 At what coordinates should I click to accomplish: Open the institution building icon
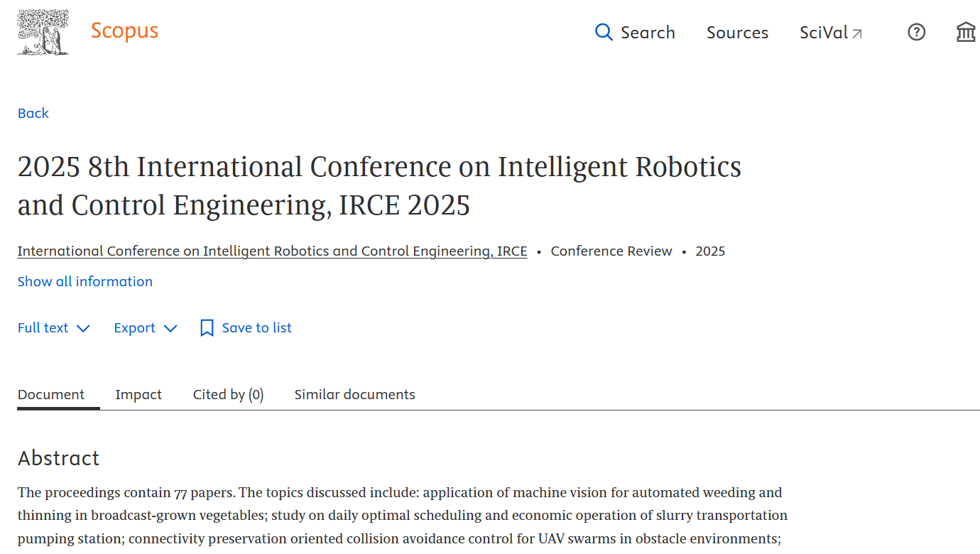966,32
